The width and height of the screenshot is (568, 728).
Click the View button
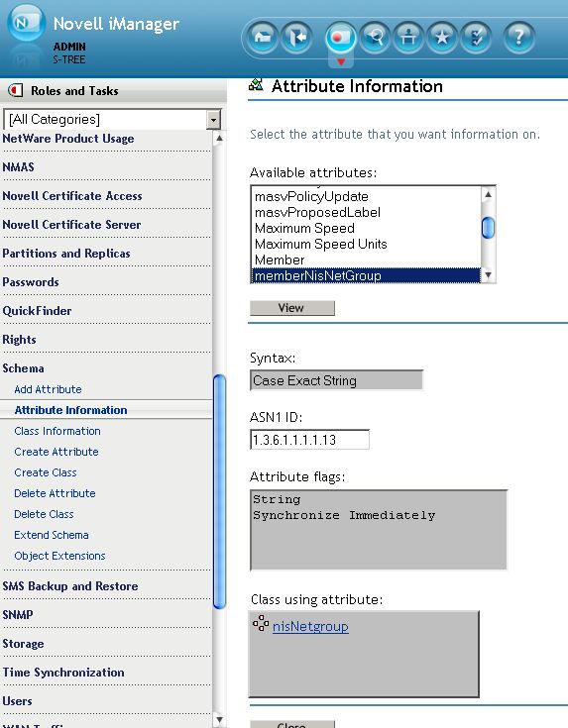291,308
